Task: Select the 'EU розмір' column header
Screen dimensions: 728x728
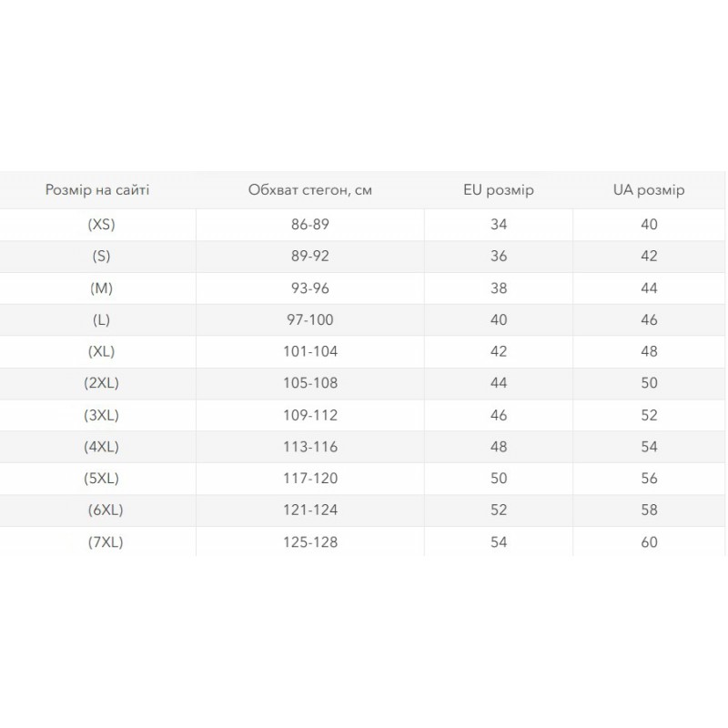Action: (499, 190)
